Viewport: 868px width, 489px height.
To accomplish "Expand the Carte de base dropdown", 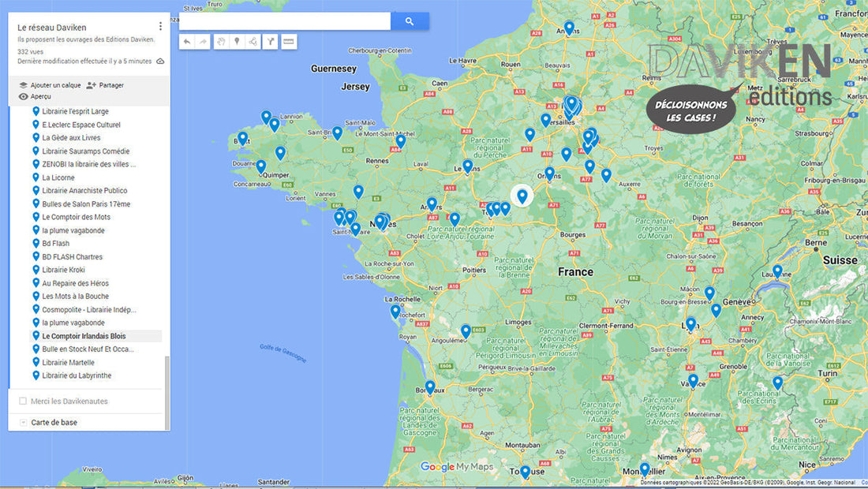I will [23, 423].
